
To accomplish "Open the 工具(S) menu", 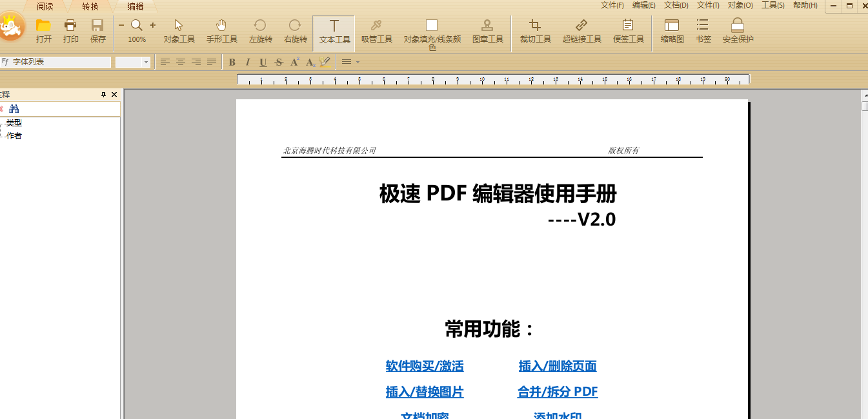I will pos(773,5).
